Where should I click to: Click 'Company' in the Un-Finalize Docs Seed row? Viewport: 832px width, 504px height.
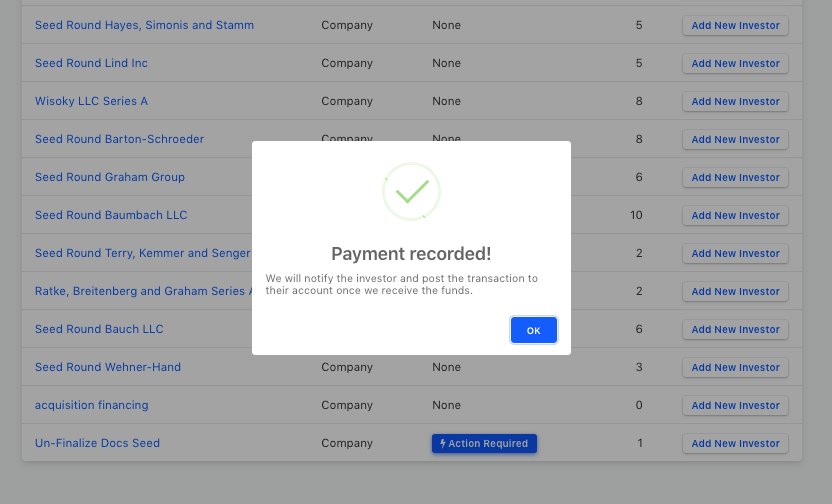click(347, 443)
